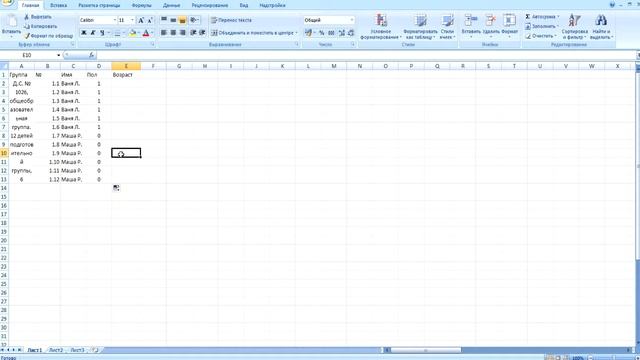Increase decimal places button
The width and height of the screenshot is (640, 360).
point(342,33)
